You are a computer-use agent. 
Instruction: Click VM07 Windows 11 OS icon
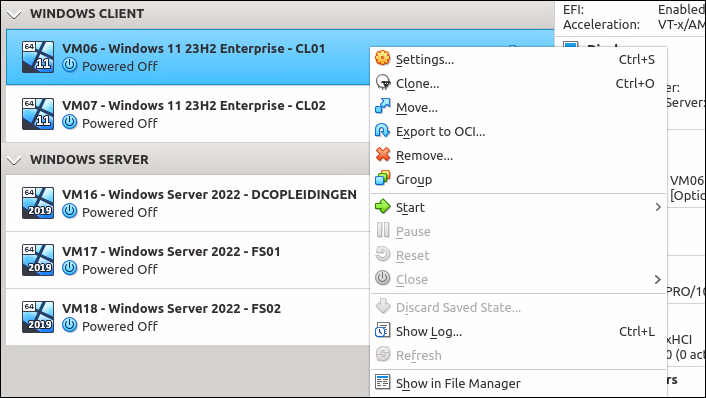click(38, 114)
